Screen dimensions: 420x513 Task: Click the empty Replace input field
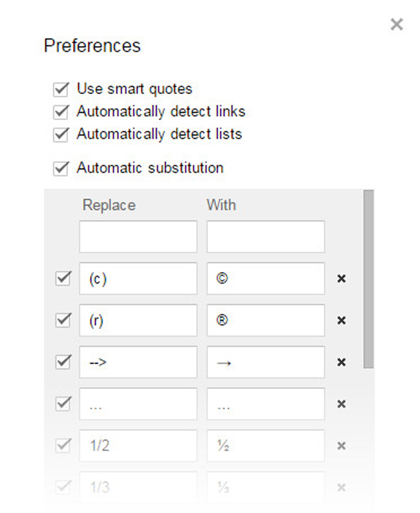tap(138, 237)
